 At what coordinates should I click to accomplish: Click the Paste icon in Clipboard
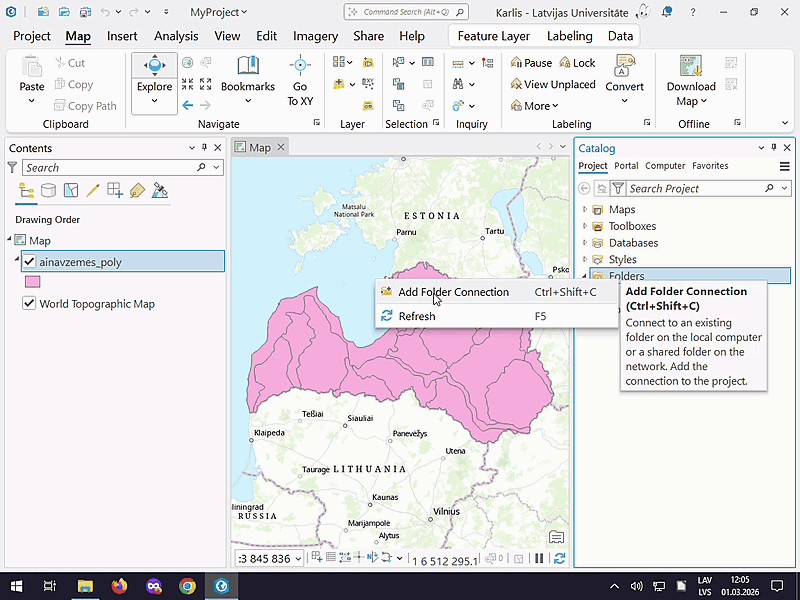click(32, 68)
